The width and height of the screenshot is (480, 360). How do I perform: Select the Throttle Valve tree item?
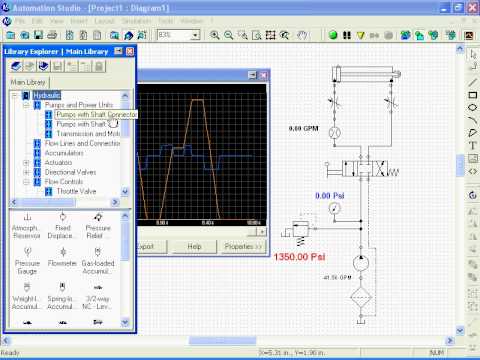pos(76,191)
